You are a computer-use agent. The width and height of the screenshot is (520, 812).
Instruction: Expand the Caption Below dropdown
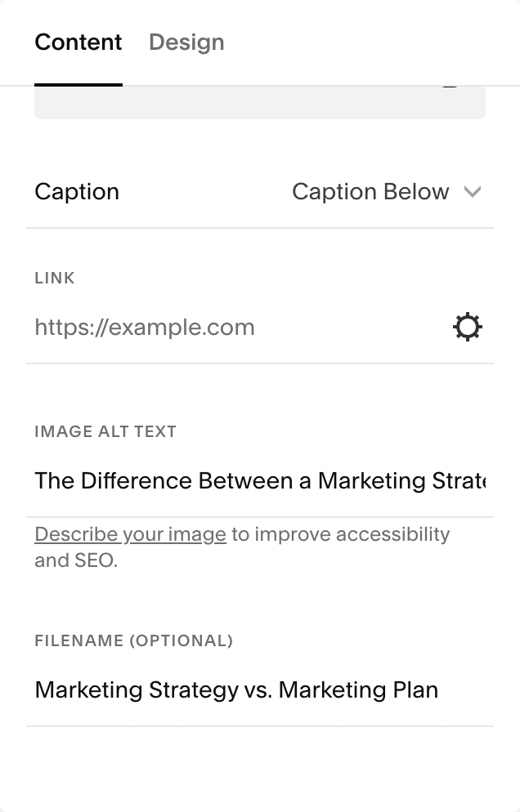click(x=387, y=192)
